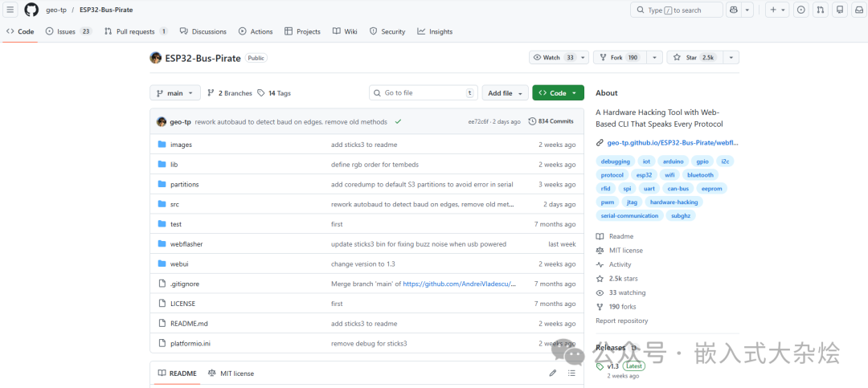Viewport: 868px width, 388px height.
Task: Open README outline list icon
Action: [x=572, y=374]
